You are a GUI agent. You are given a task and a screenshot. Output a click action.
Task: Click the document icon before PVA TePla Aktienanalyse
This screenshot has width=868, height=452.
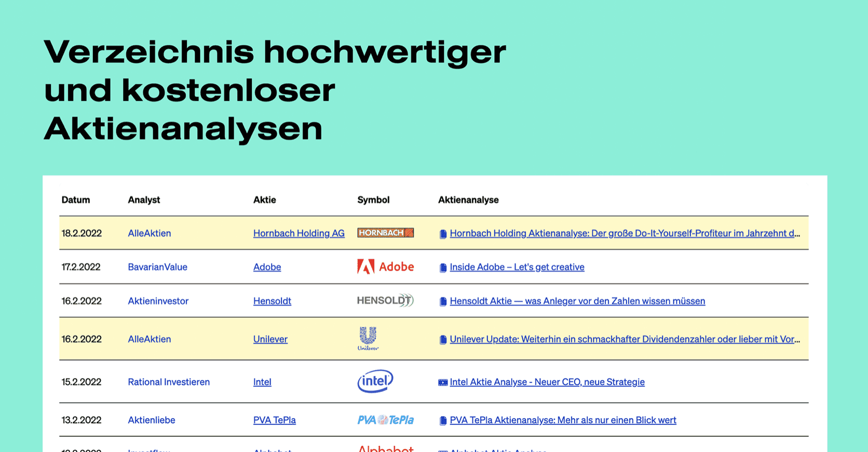[443, 421]
